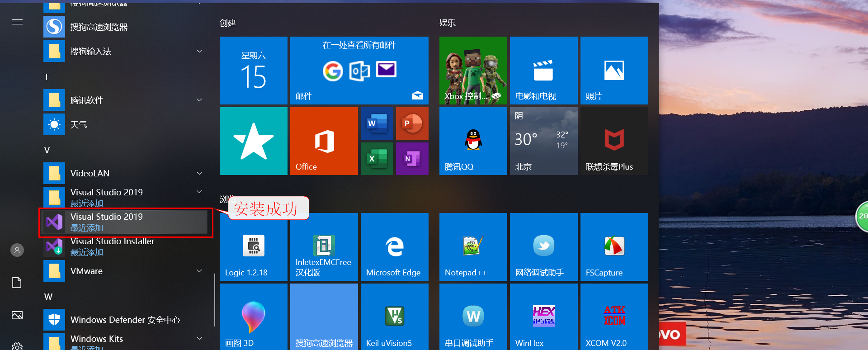Expand the Start menu hamburger

pyautogui.click(x=17, y=22)
